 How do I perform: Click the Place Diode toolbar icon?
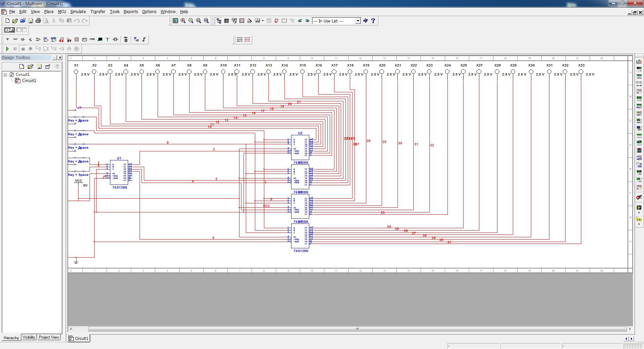(23, 40)
